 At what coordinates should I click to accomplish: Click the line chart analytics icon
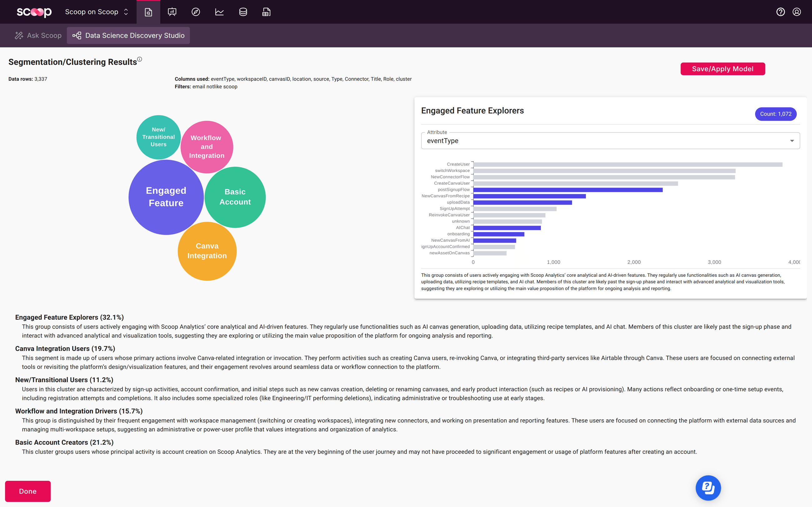[219, 12]
